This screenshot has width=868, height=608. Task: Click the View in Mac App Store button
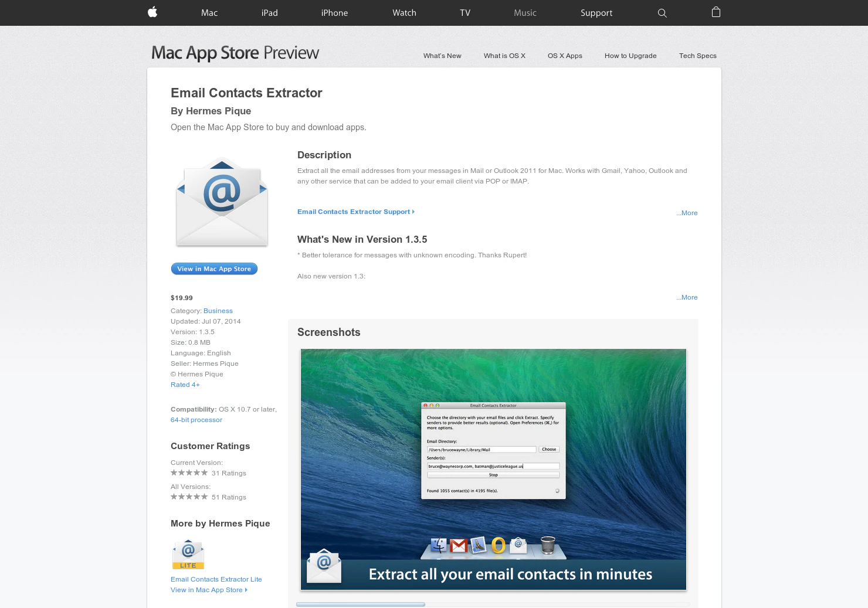[214, 269]
